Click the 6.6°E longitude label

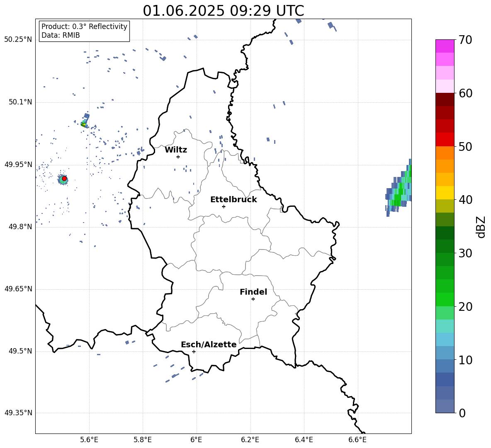point(357,440)
